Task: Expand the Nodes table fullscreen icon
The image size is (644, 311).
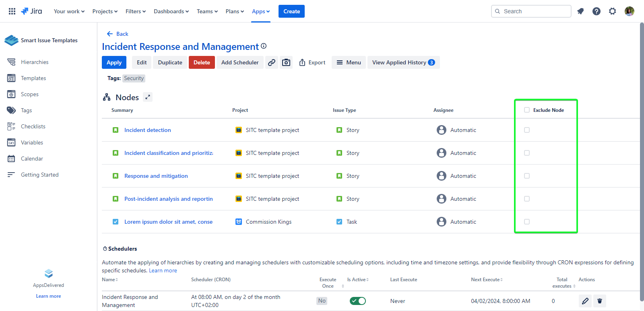Action: pyautogui.click(x=148, y=97)
